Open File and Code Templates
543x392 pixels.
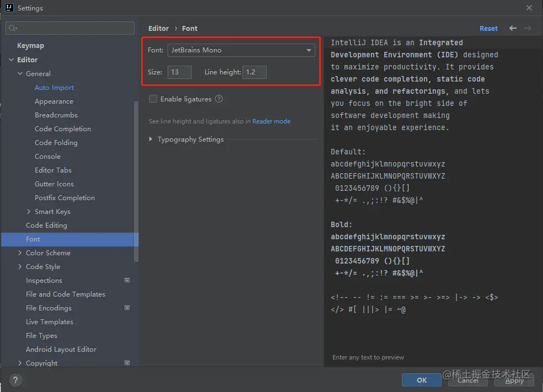pos(66,294)
